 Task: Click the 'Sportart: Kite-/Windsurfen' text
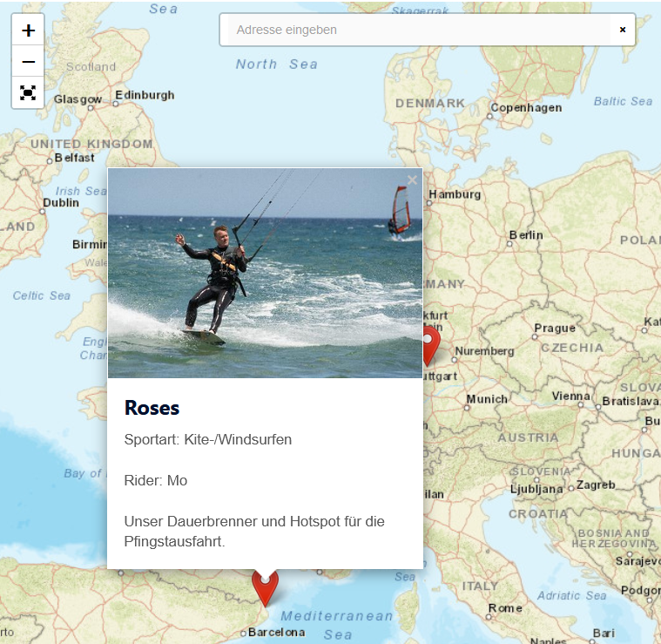[x=208, y=439]
